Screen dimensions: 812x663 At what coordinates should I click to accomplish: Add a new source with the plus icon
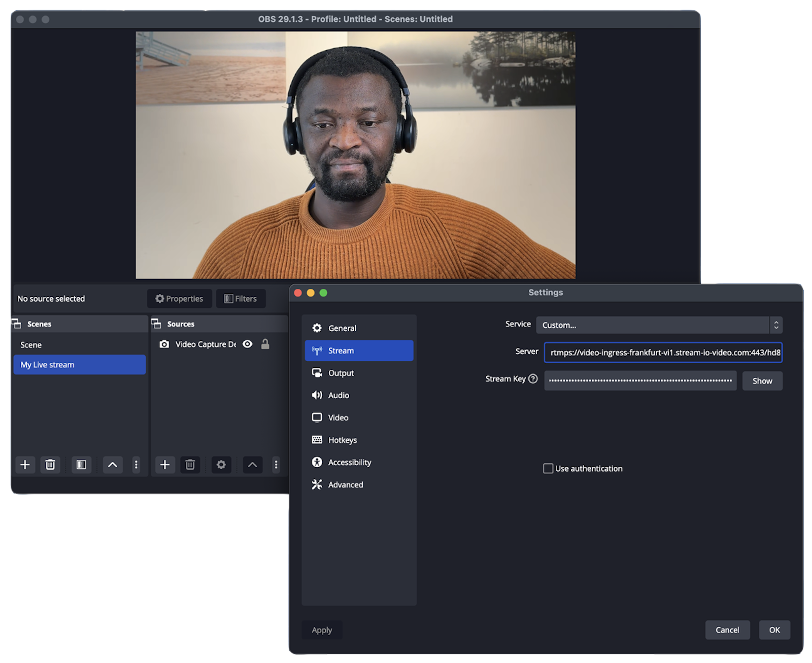pyautogui.click(x=164, y=465)
